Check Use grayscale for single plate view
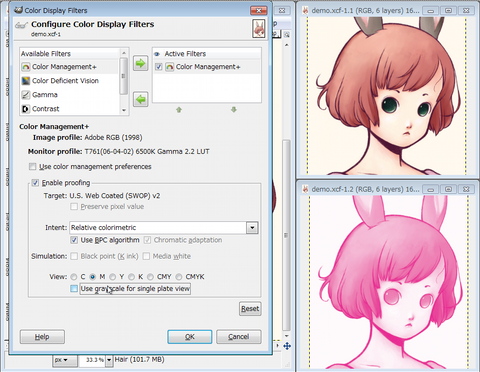Screen dimensions: 480x372 pos(74,289)
